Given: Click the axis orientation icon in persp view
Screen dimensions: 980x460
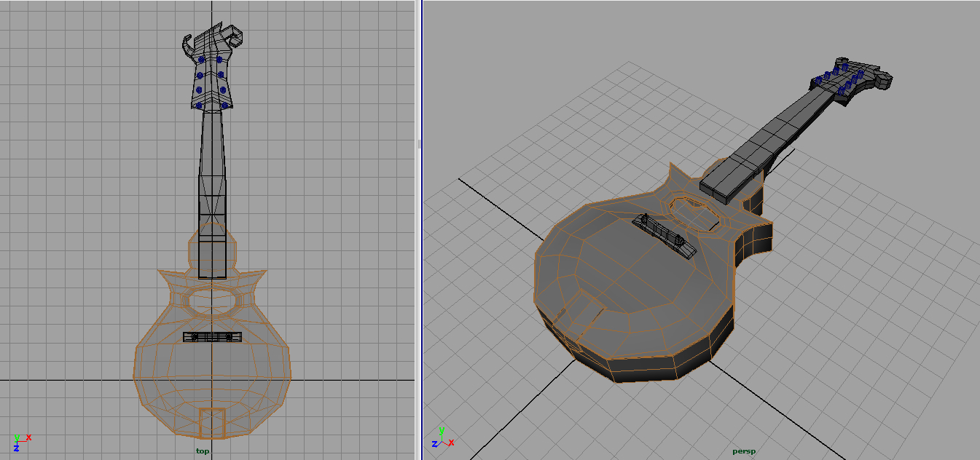Looking at the screenshot, I should (x=443, y=438).
